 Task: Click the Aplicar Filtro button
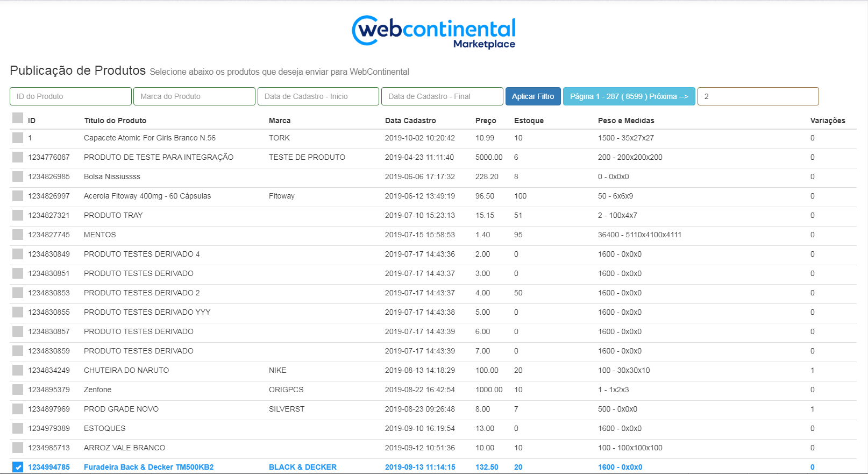click(x=533, y=96)
